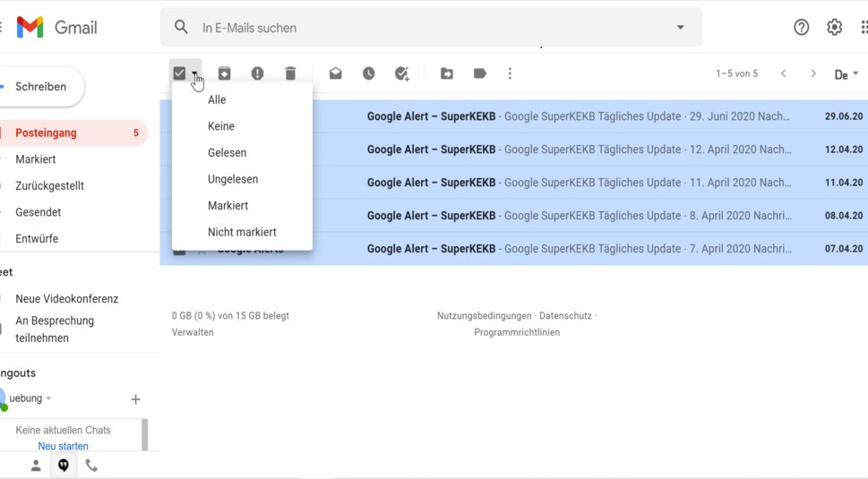
Task: Click An Besprechung teilnehmen
Action: click(x=55, y=329)
